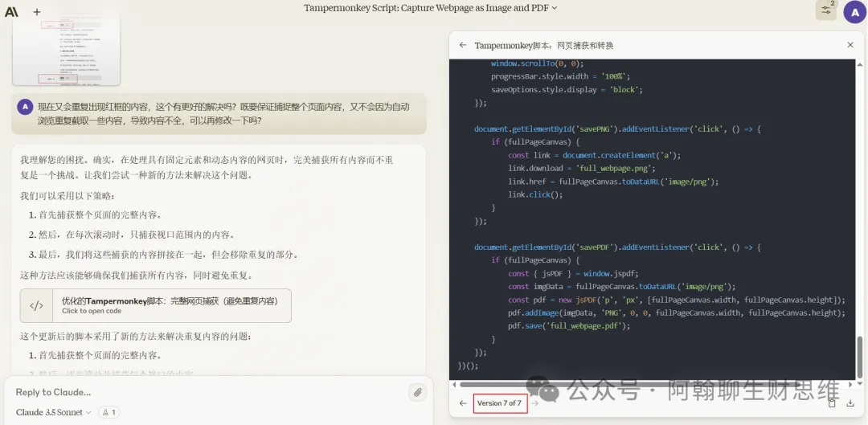Click the Anthropic logo icon
This screenshot has width=868, height=425.
[x=11, y=11]
